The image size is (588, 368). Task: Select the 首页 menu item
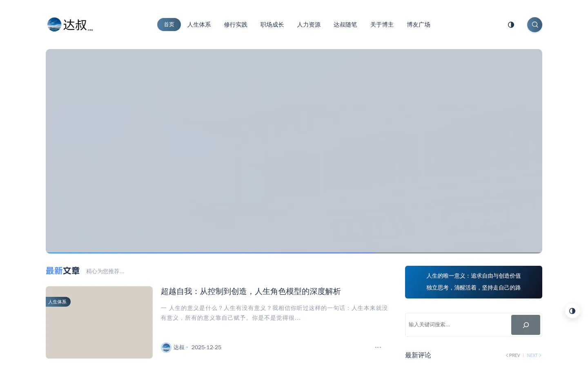click(x=169, y=25)
